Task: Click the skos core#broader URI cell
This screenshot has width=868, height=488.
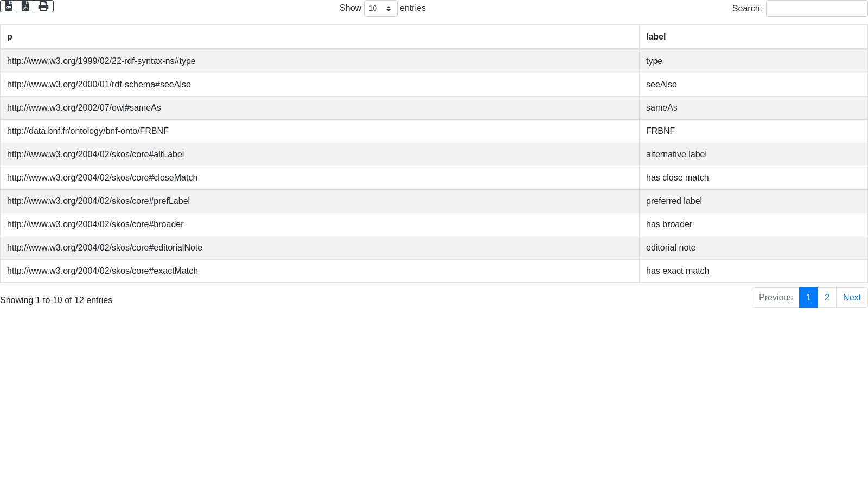Action: pyautogui.click(x=95, y=224)
